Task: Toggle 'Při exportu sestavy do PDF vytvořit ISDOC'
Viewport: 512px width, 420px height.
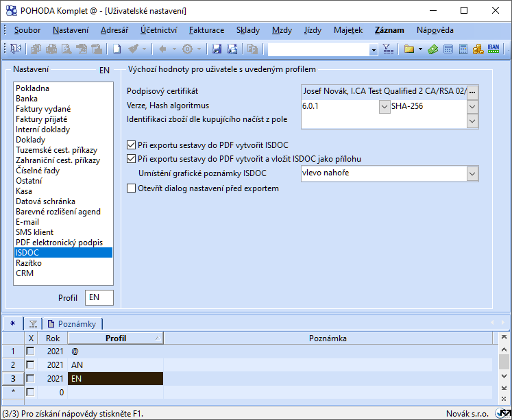Action: point(131,145)
